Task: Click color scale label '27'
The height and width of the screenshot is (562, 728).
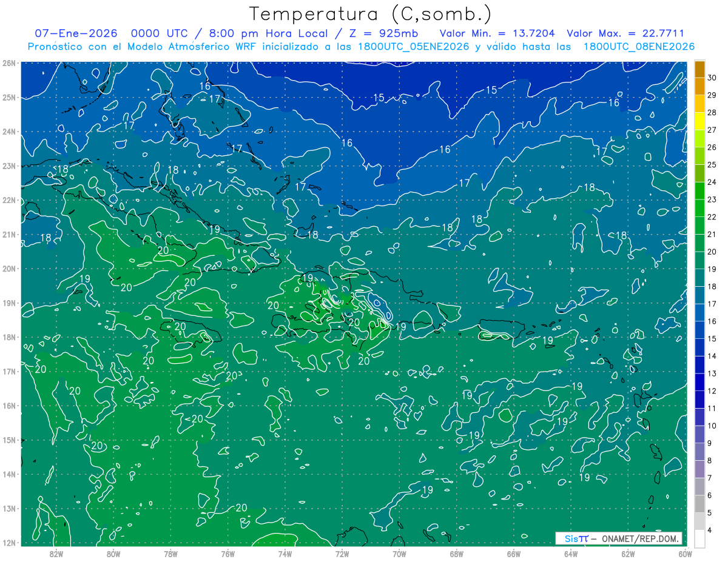Action: (712, 129)
